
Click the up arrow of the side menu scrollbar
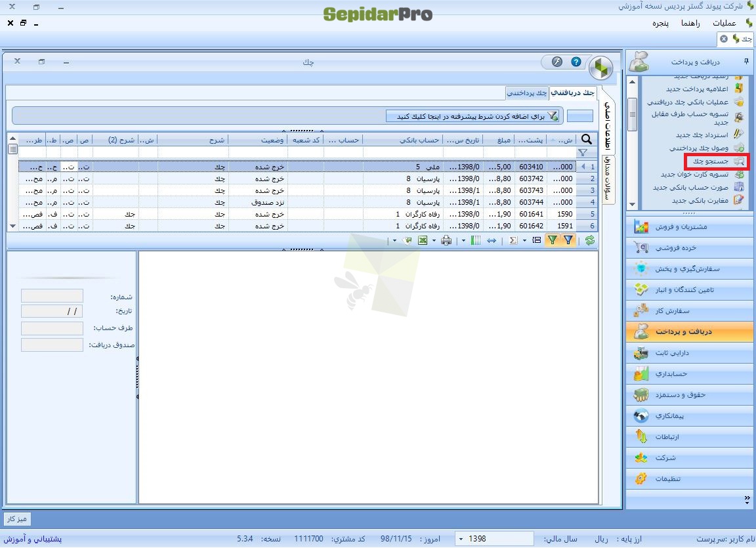[632, 81]
